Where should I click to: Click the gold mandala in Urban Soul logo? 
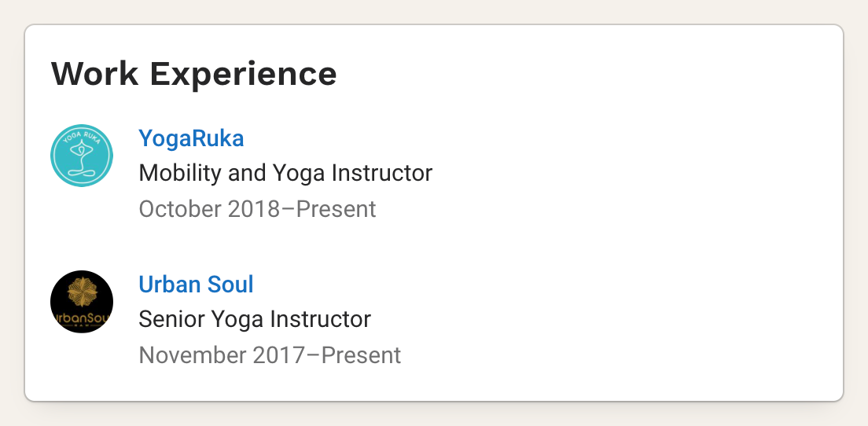click(82, 294)
